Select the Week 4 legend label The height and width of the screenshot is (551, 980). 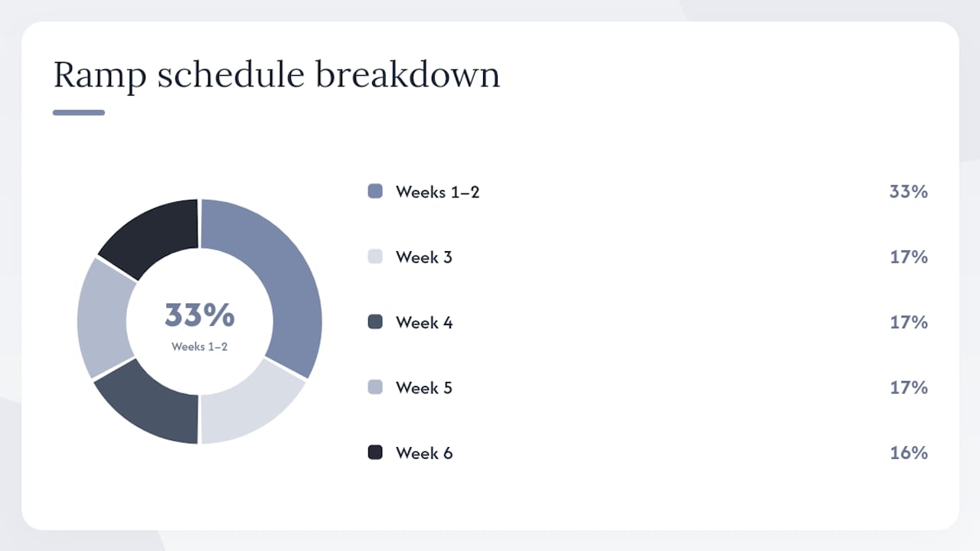(424, 323)
